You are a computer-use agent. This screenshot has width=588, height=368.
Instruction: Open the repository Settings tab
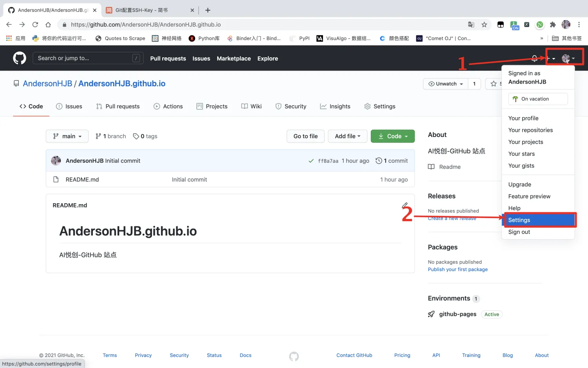click(380, 106)
